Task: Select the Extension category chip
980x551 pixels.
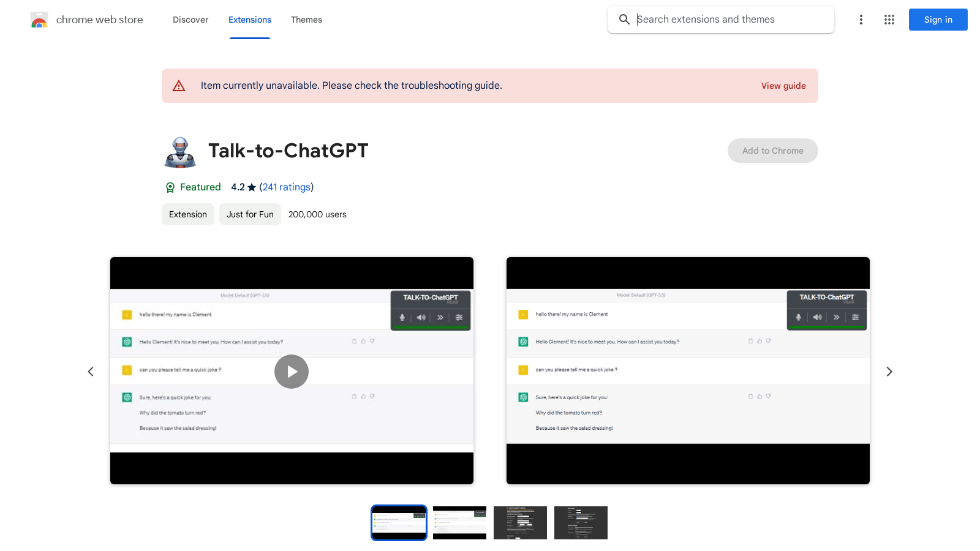Action: click(x=188, y=214)
